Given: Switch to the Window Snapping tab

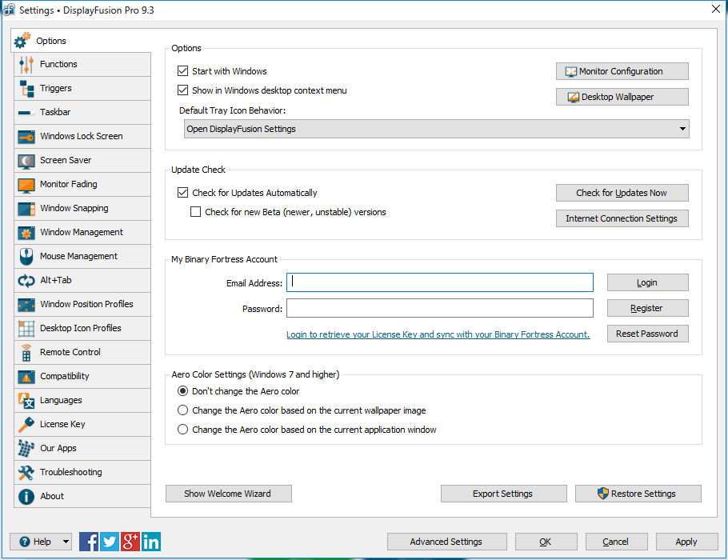Looking at the screenshot, I should click(74, 208).
